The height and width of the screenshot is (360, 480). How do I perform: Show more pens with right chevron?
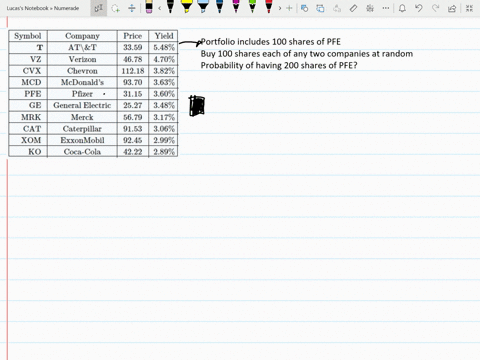click(280, 8)
